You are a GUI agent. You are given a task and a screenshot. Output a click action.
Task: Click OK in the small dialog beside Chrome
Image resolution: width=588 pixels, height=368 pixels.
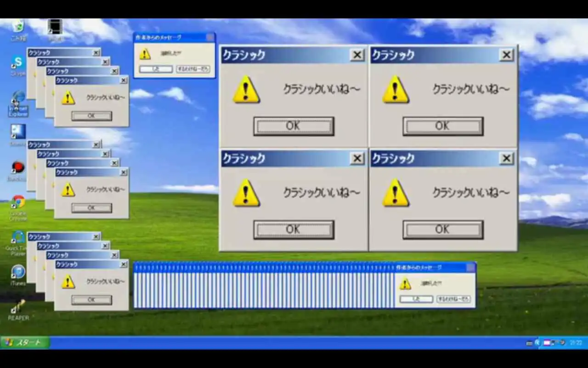[91, 208]
